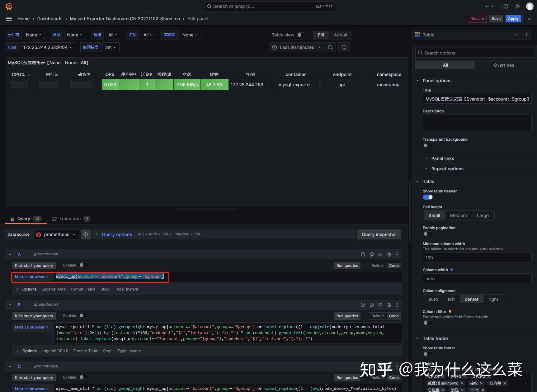Open the 账号 None dropdown
Screen dimensions: 537x392
(x=75, y=35)
